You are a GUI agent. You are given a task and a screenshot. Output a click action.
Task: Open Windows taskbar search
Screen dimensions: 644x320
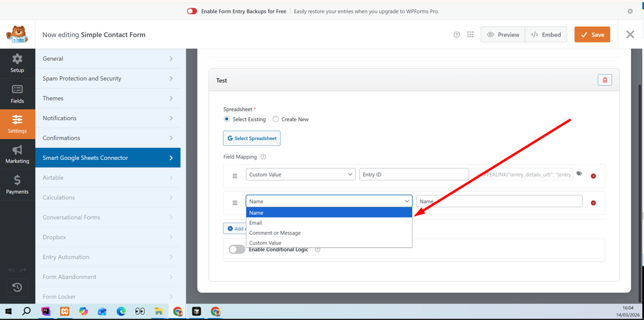tap(26, 311)
